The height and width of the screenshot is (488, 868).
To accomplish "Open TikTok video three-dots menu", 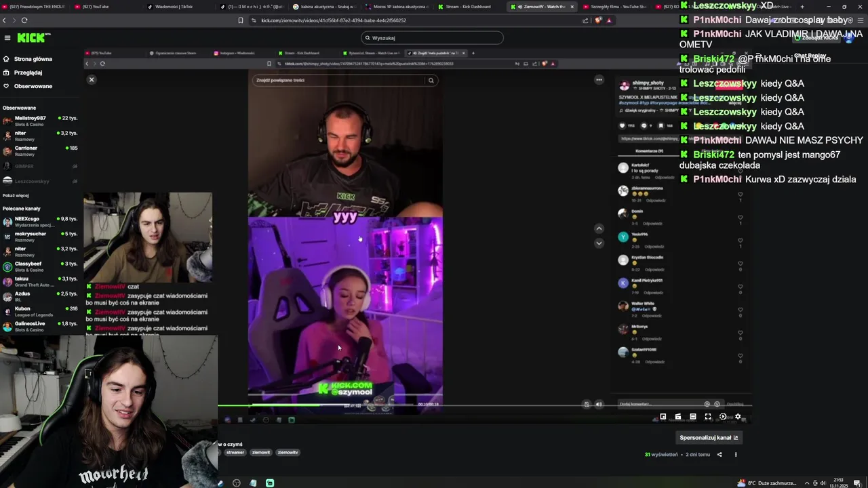I will [599, 80].
